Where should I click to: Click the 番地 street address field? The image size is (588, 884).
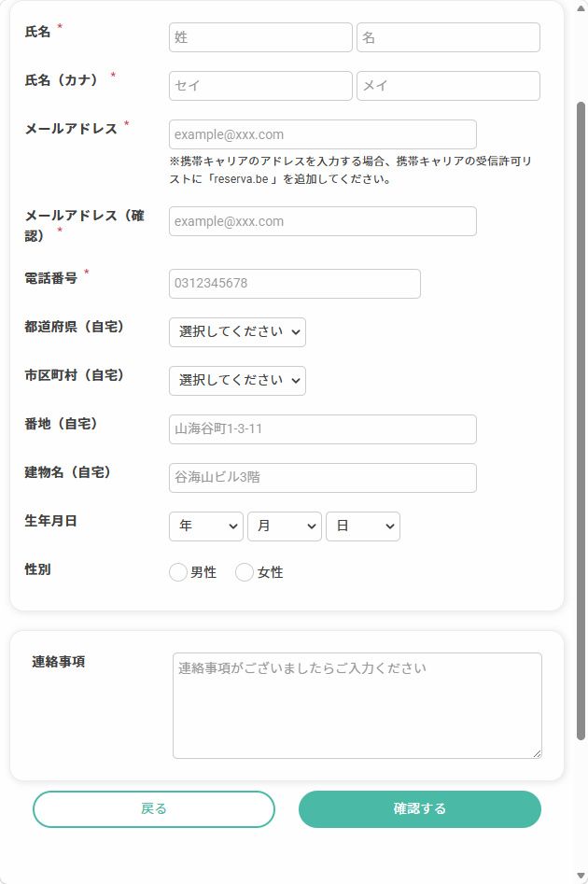(x=323, y=429)
